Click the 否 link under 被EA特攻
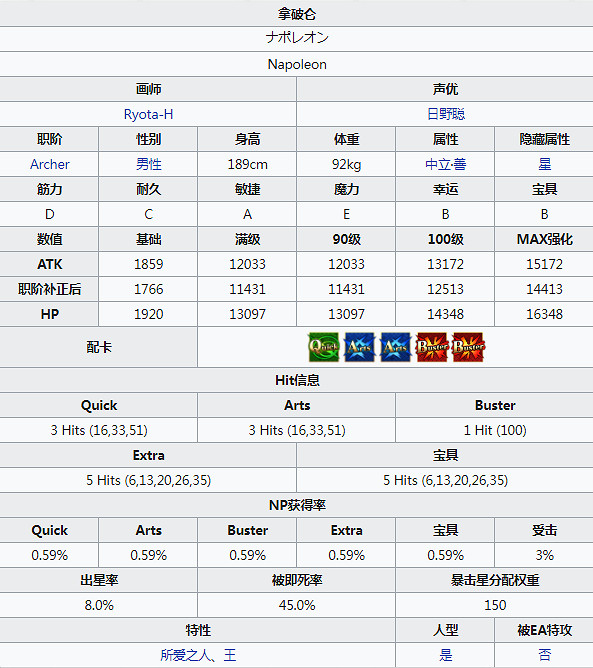The height and width of the screenshot is (668, 593). click(544, 655)
